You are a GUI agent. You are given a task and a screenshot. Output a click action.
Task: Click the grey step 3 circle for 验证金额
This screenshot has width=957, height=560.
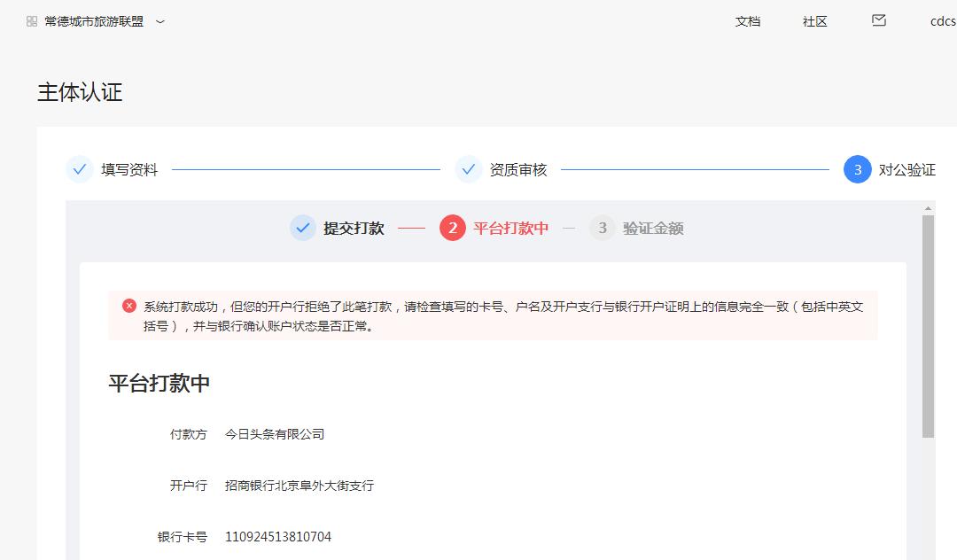(x=603, y=228)
